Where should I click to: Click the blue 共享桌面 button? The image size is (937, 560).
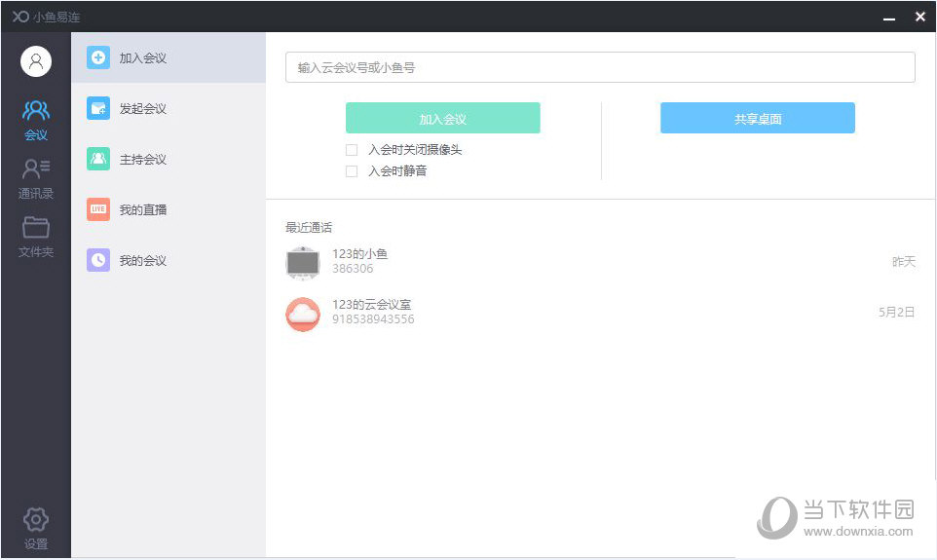(x=758, y=119)
